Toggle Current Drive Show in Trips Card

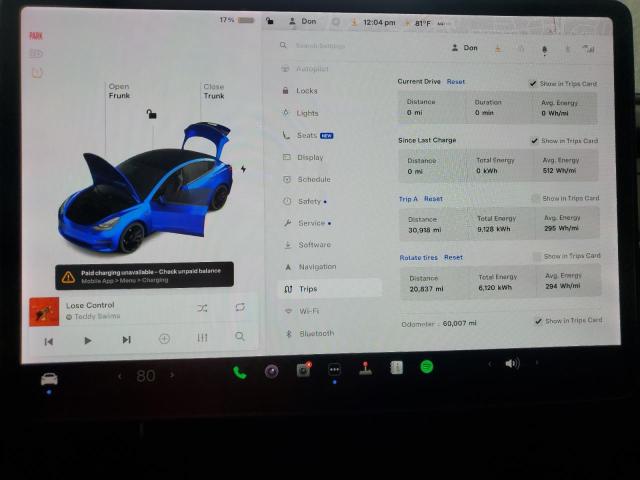[x=533, y=84]
